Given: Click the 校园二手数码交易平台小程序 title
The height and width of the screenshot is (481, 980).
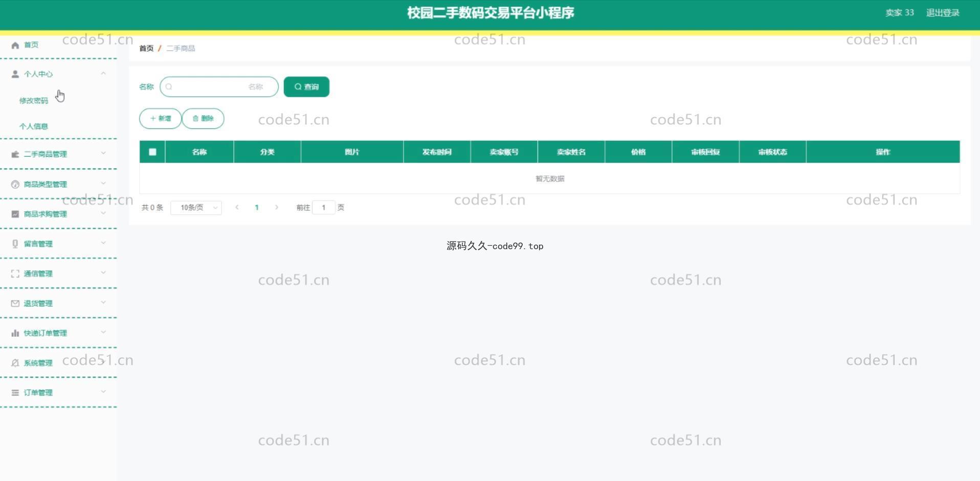Looking at the screenshot, I should [491, 13].
